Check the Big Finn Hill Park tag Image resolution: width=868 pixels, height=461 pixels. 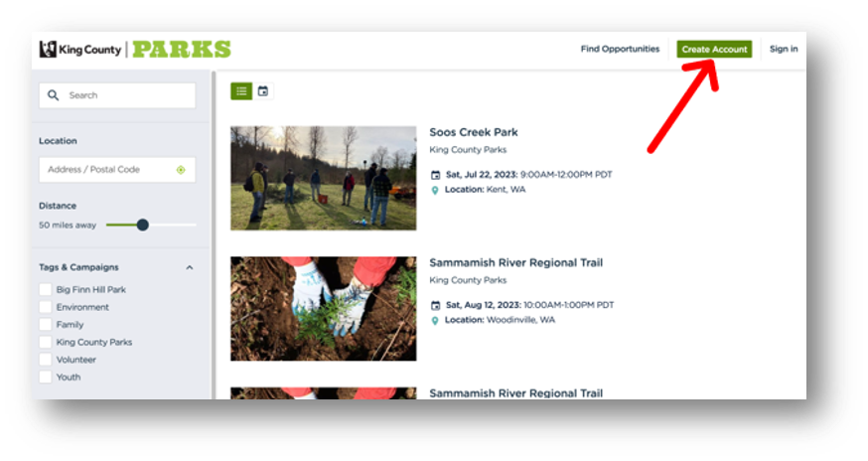click(46, 289)
